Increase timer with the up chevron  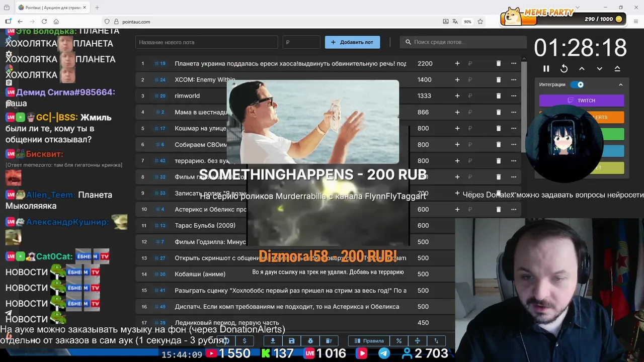tap(582, 68)
